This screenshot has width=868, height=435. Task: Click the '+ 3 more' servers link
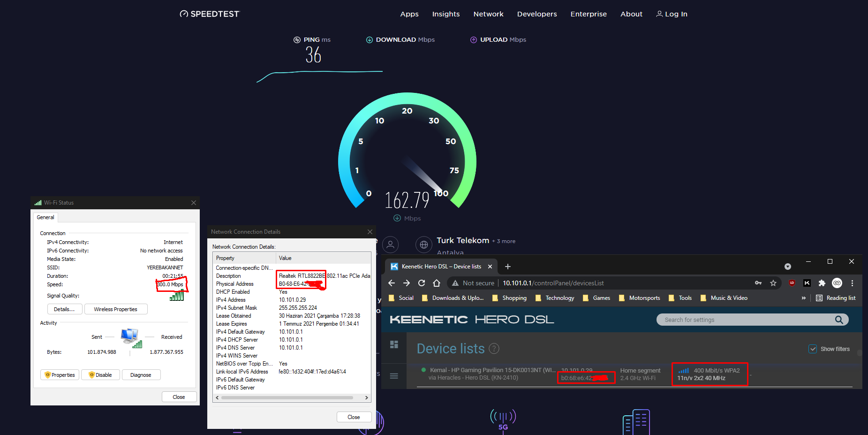pyautogui.click(x=504, y=241)
